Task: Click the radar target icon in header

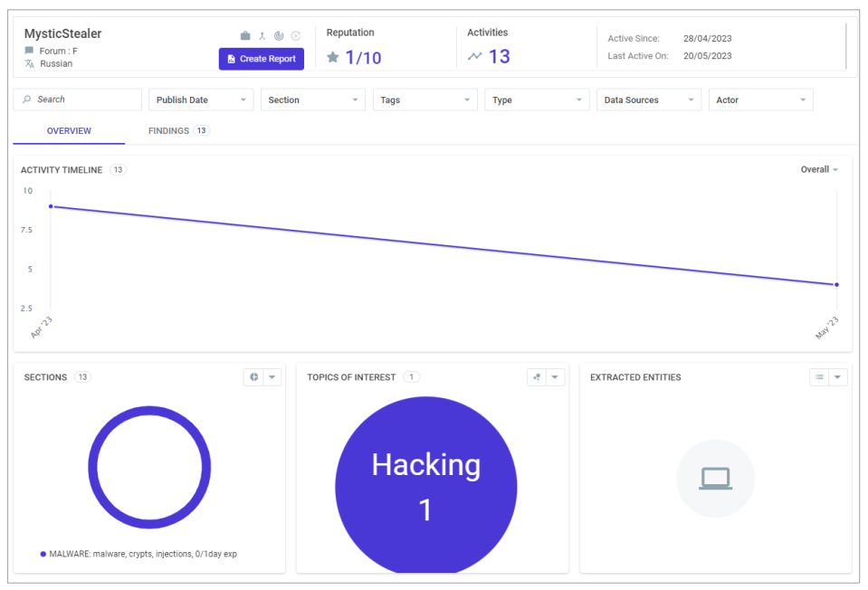Action: tap(279, 36)
